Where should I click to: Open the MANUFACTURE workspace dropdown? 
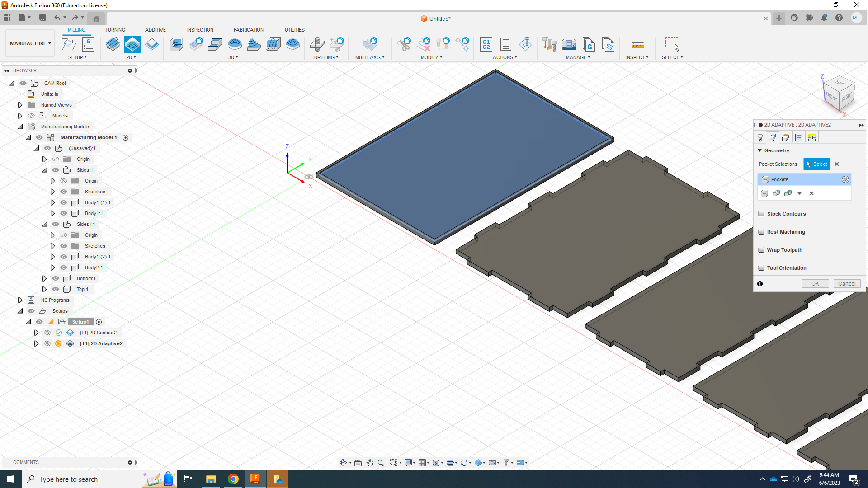point(30,43)
